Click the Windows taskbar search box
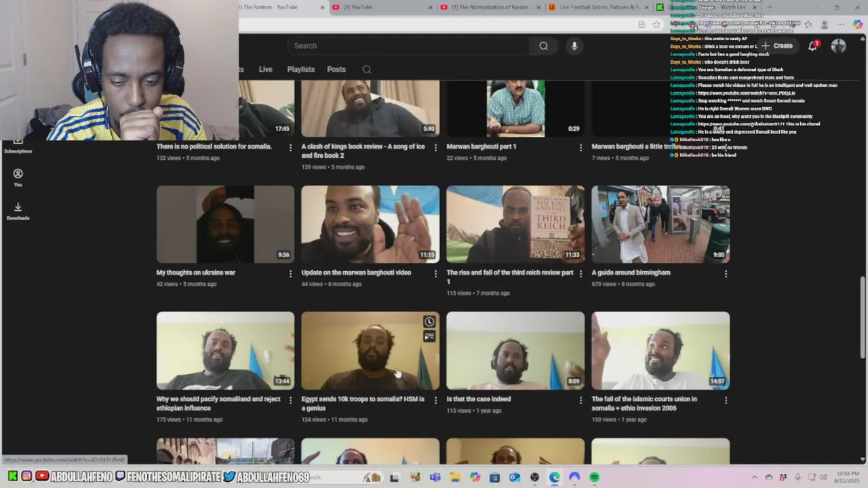Image resolution: width=868 pixels, height=488 pixels. [346, 477]
